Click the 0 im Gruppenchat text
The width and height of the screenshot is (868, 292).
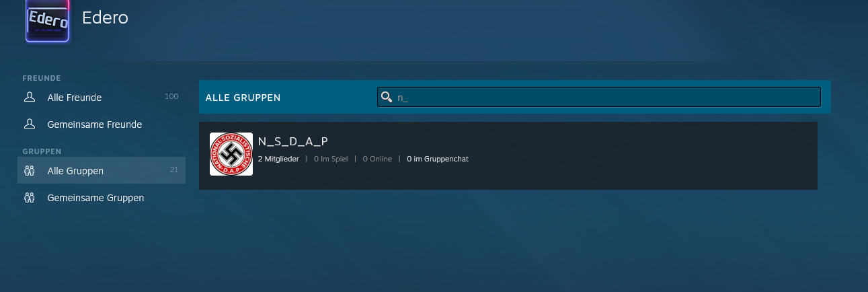tap(438, 159)
